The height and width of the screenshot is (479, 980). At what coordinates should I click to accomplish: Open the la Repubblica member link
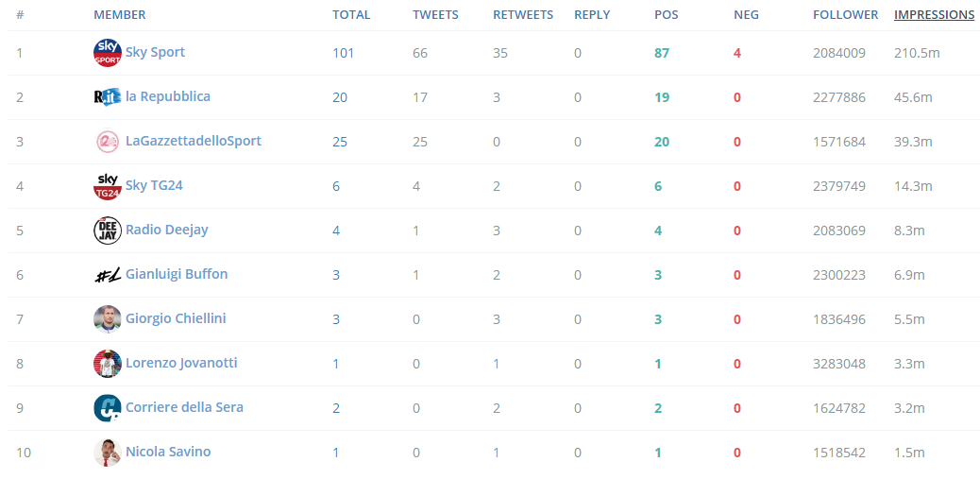pyautogui.click(x=167, y=96)
